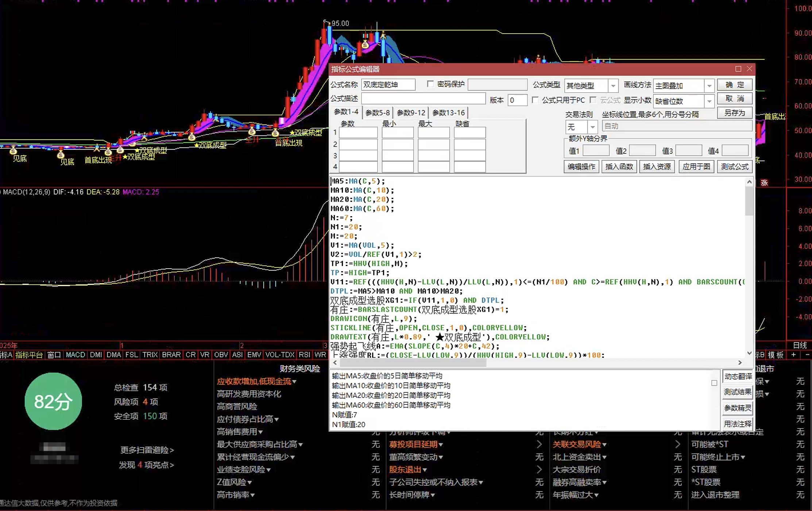Confirm with the 确定 button
Viewport: 812px width, 511px height.
pyautogui.click(x=735, y=85)
